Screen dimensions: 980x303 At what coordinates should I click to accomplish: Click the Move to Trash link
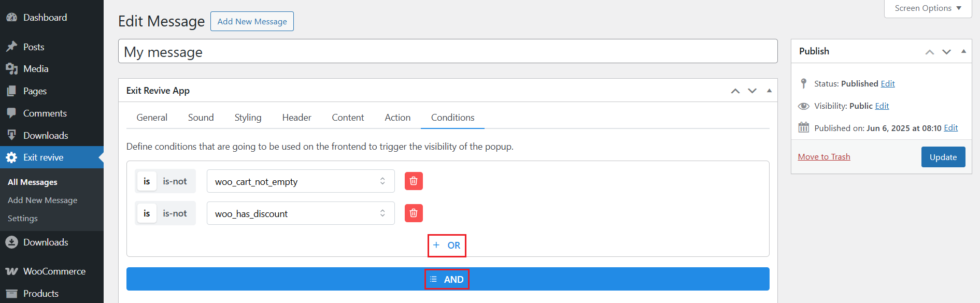[824, 157]
